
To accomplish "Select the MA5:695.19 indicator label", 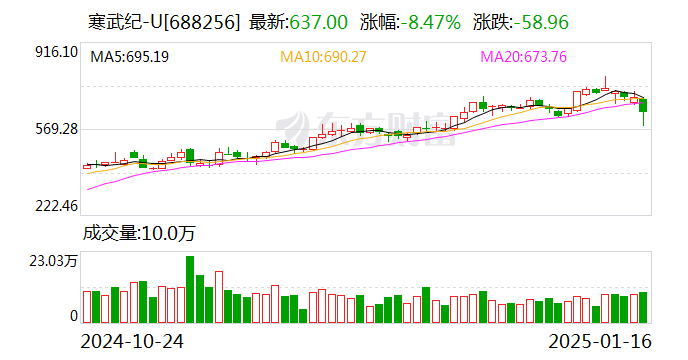I will pyautogui.click(x=129, y=57).
